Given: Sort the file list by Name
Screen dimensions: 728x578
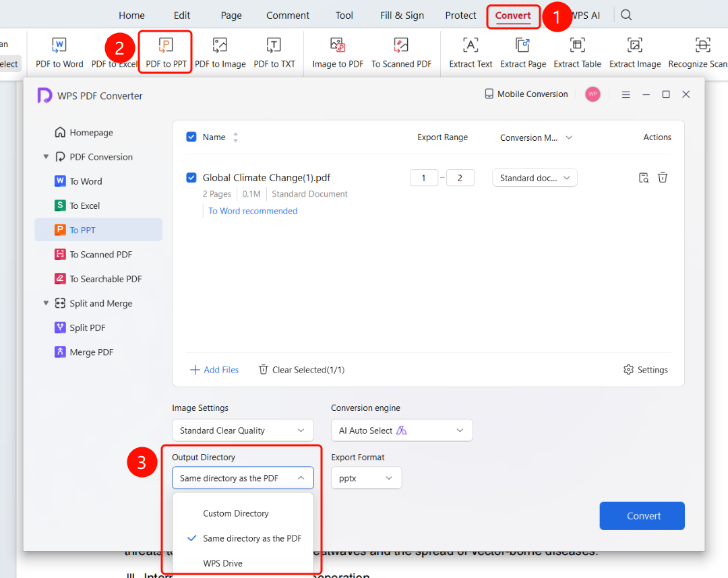Looking at the screenshot, I should (x=235, y=137).
